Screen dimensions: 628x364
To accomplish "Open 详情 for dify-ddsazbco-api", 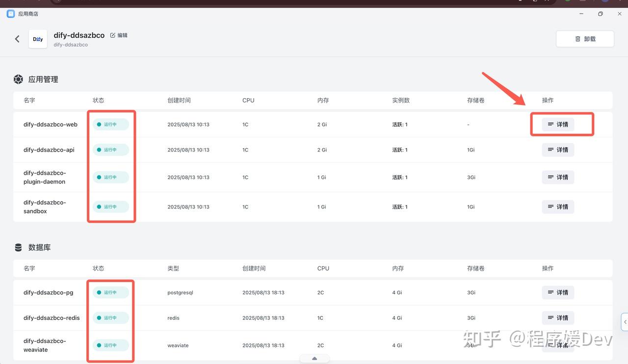I will tap(558, 150).
